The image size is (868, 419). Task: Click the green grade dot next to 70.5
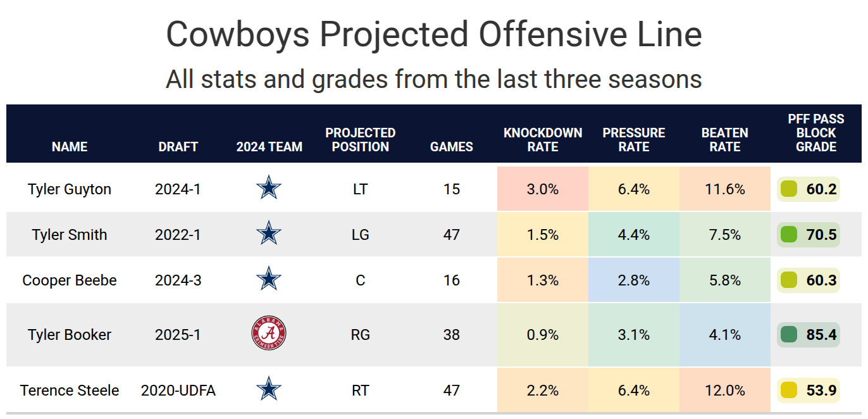click(x=789, y=235)
